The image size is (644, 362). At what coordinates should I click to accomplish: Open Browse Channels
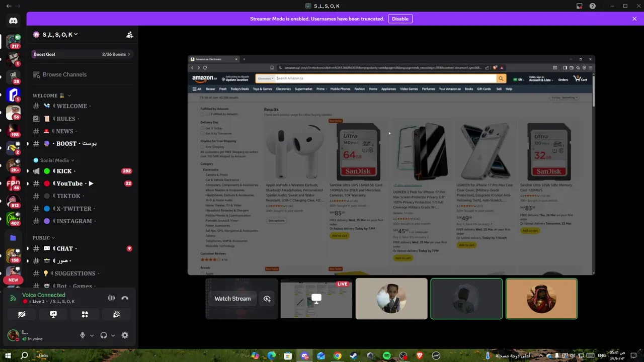click(x=82, y=74)
